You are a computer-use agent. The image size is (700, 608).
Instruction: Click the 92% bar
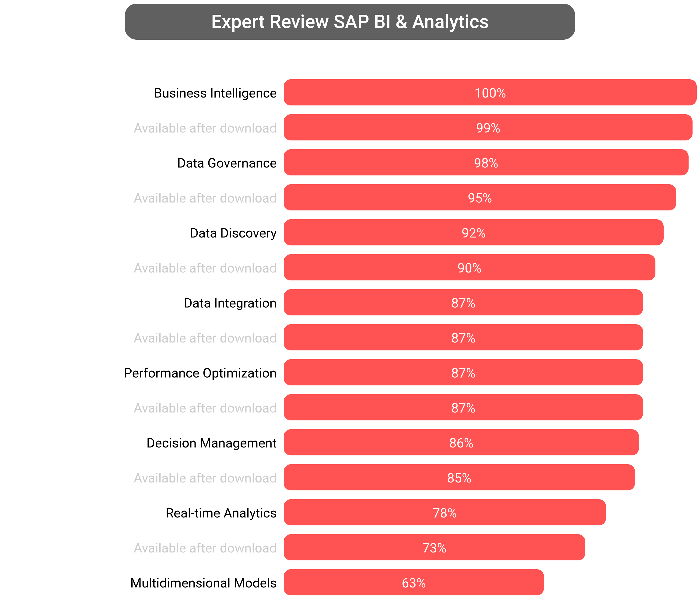tap(473, 232)
